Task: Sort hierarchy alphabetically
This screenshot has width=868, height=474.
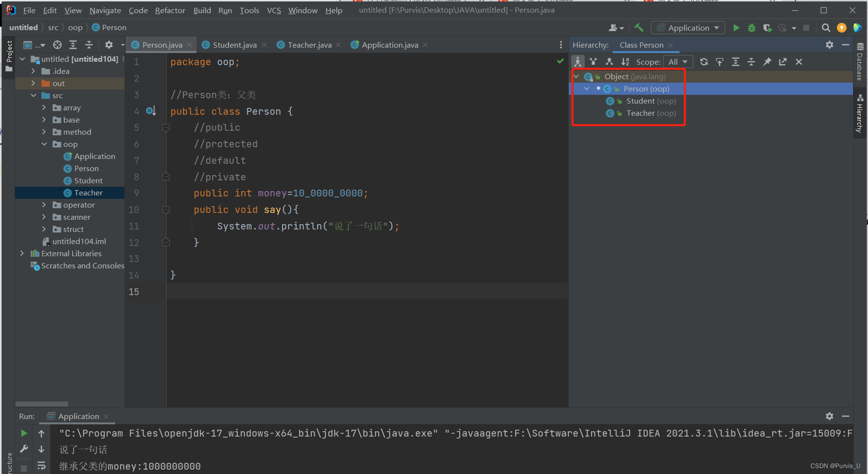Action: pos(625,62)
